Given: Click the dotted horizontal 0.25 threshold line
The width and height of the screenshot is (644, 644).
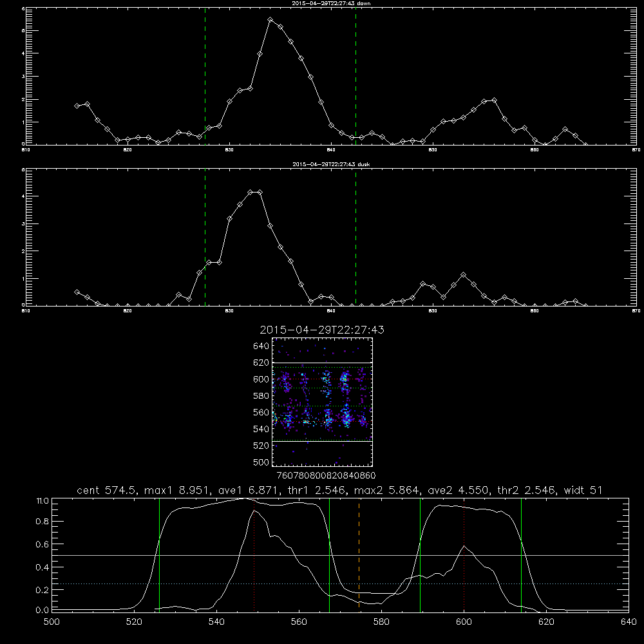Looking at the screenshot, I should click(341, 583).
